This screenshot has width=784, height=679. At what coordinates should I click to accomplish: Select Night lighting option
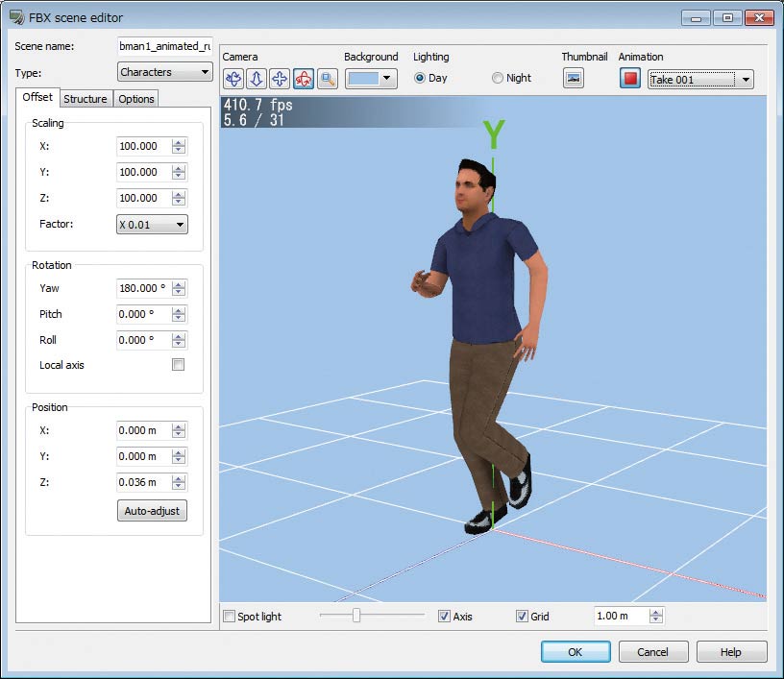point(498,79)
